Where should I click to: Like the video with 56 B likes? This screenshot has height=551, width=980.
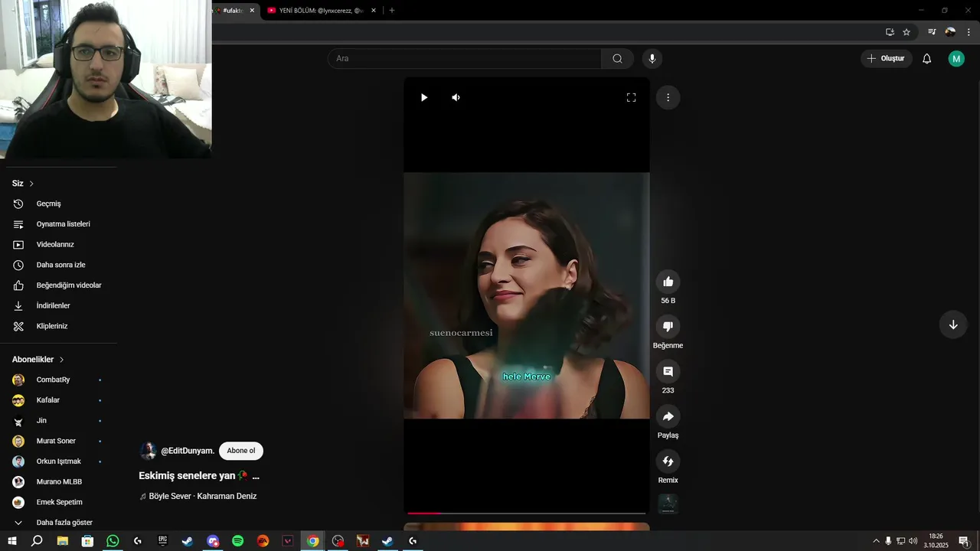tap(668, 282)
